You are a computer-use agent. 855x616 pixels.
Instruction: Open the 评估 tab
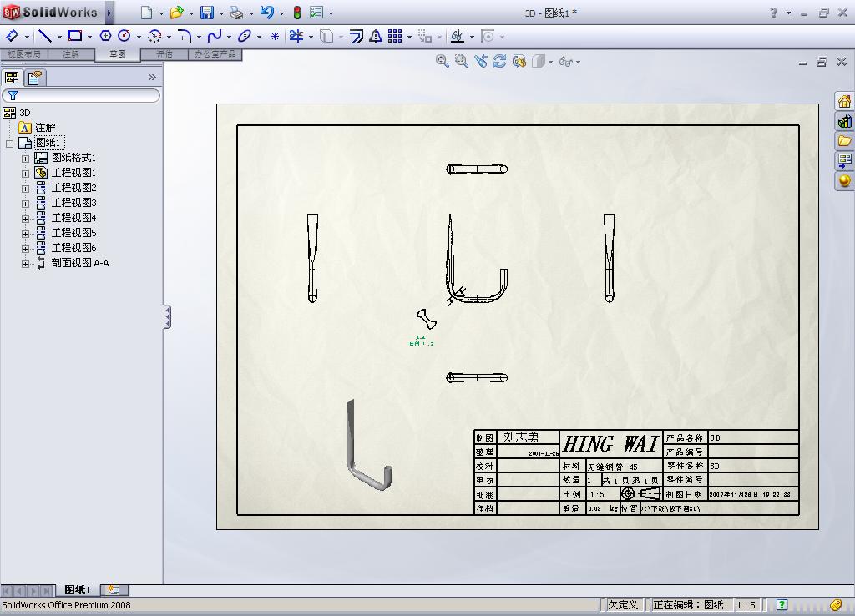tap(164, 54)
